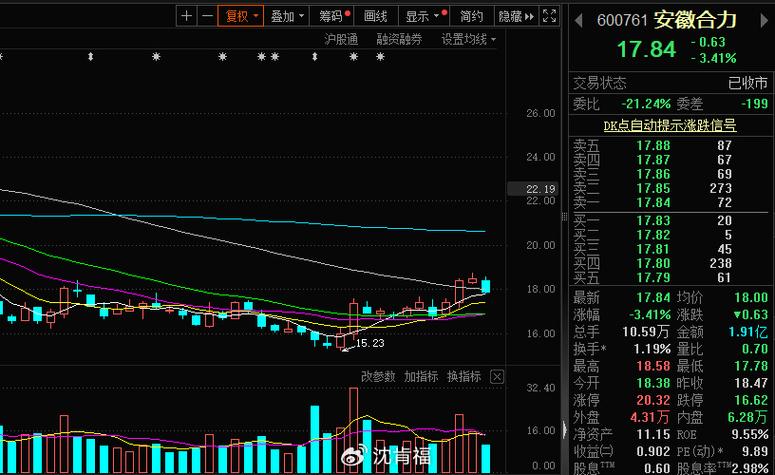Click the 15.23 low price label
This screenshot has height=475, width=775.
(370, 343)
